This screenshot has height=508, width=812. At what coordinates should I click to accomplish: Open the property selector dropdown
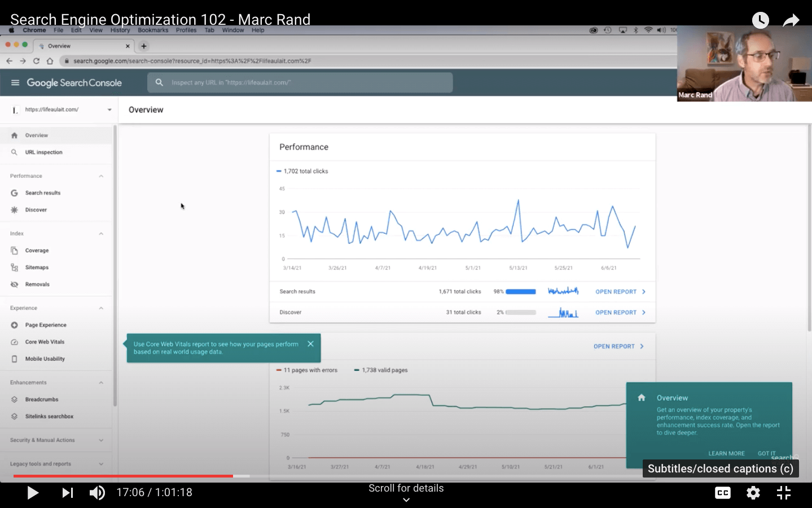tap(109, 110)
